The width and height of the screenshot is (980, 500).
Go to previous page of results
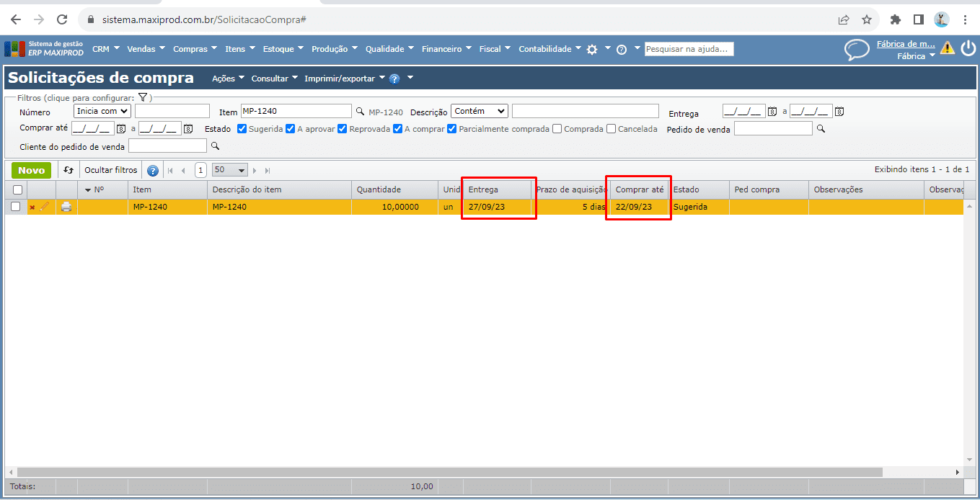point(183,171)
